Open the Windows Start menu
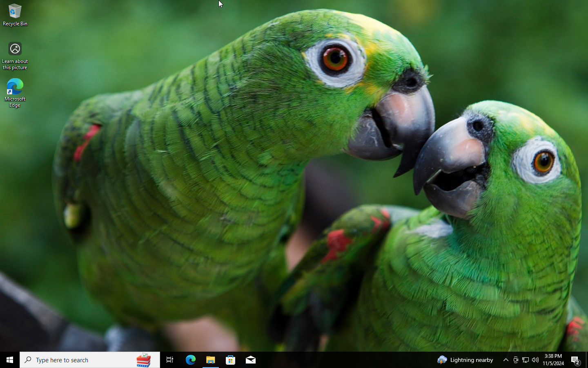This screenshot has width=588, height=368. point(10,360)
